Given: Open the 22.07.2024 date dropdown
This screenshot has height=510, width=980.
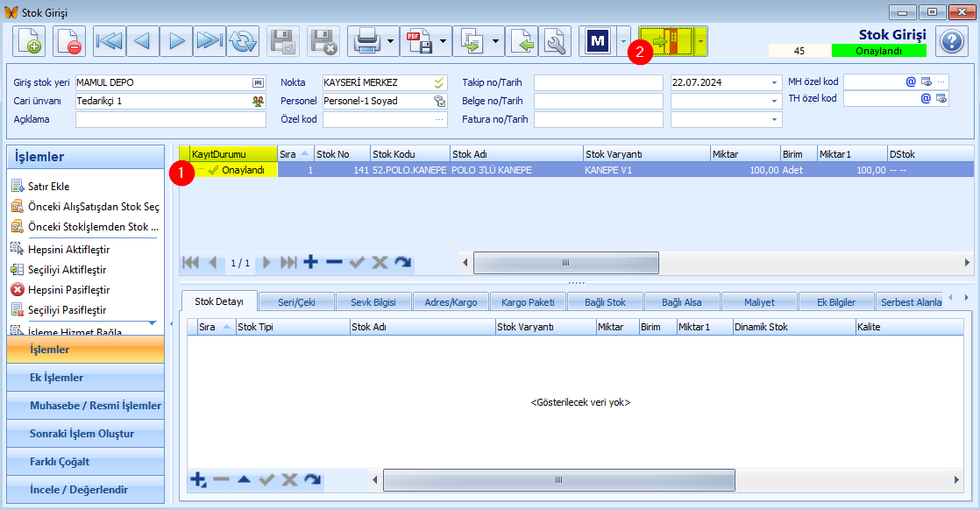Looking at the screenshot, I should (774, 82).
